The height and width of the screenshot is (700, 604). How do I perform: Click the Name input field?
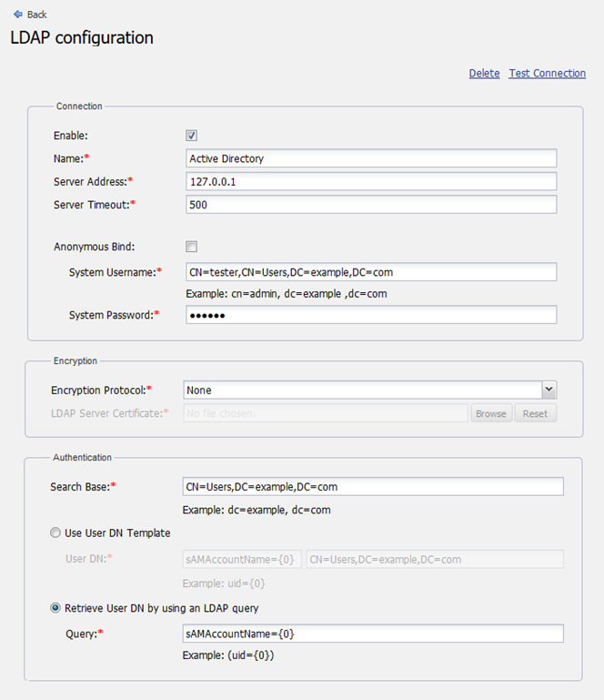tap(370, 158)
